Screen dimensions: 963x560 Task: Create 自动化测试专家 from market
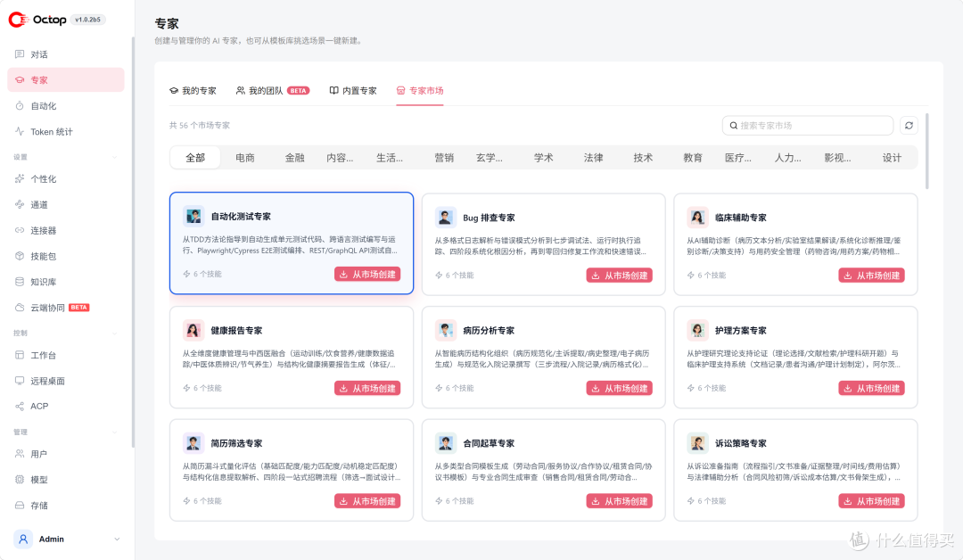[367, 275]
